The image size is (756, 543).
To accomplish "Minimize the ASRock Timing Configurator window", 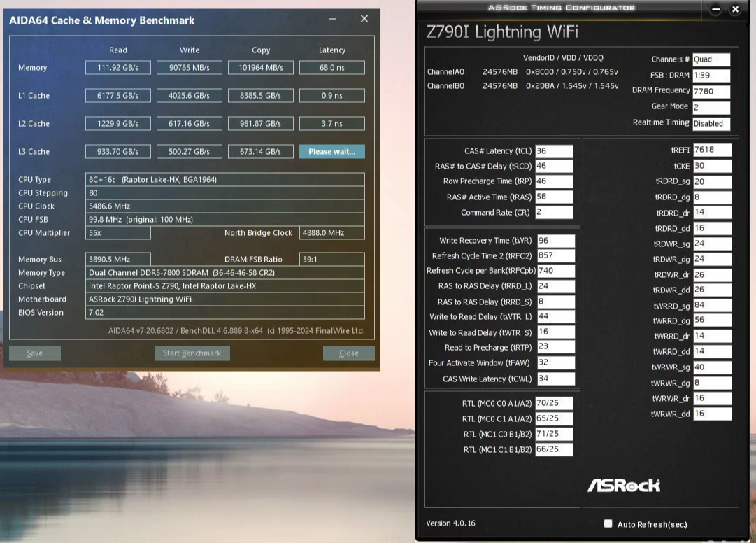I will coord(715,9).
